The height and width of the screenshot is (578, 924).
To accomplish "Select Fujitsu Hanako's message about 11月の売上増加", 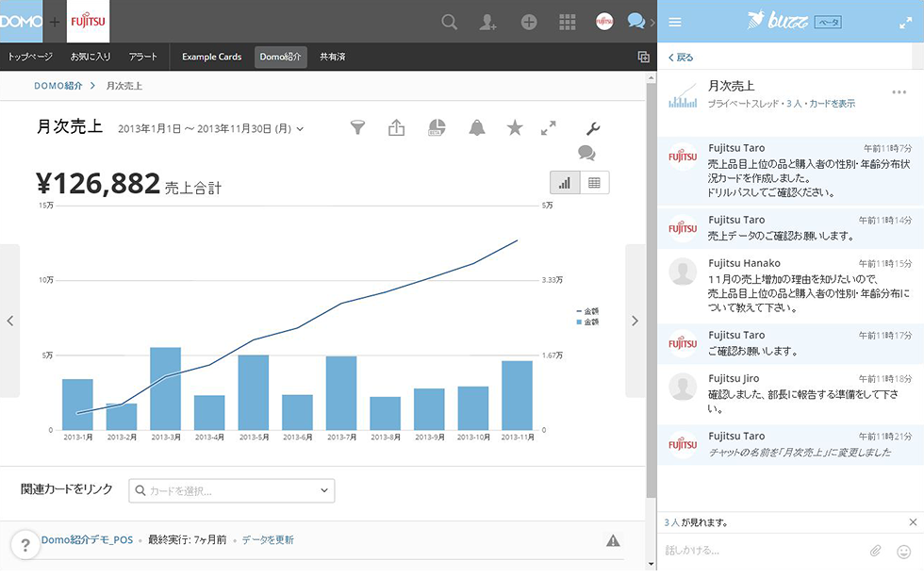I will pyautogui.click(x=791, y=286).
